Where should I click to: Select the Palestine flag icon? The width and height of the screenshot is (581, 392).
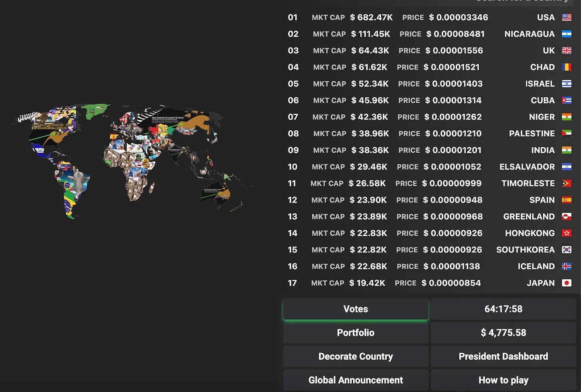(x=566, y=134)
